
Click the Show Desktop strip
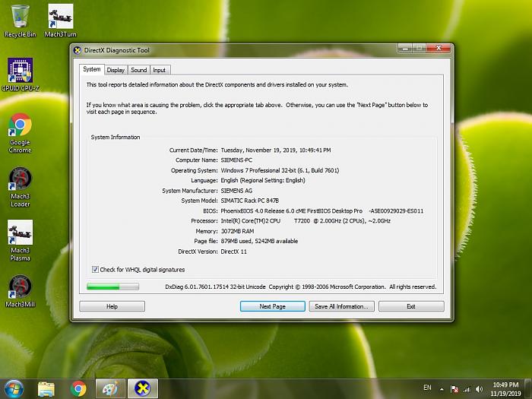click(529, 389)
